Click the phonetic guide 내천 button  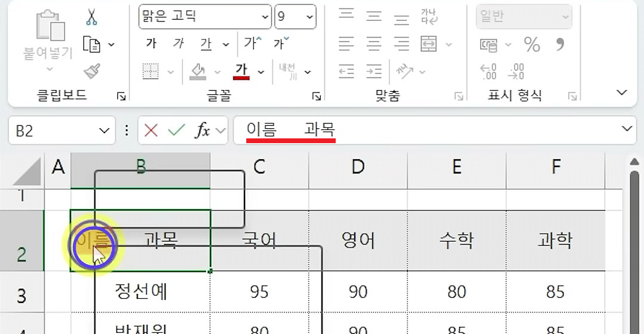click(288, 72)
